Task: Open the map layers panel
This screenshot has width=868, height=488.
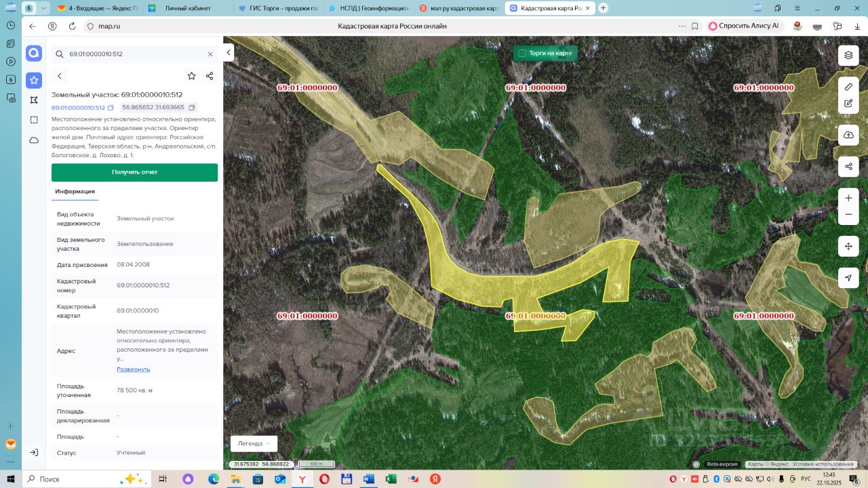Action: pos(848,55)
